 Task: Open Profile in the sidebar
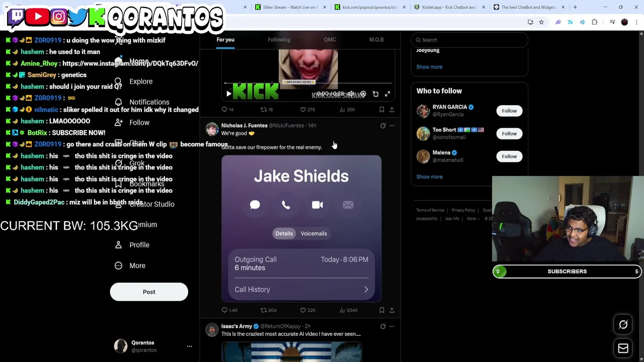[132, 245]
